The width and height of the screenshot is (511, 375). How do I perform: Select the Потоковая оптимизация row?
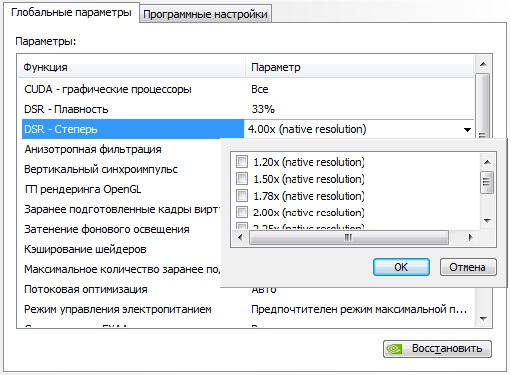(121, 289)
